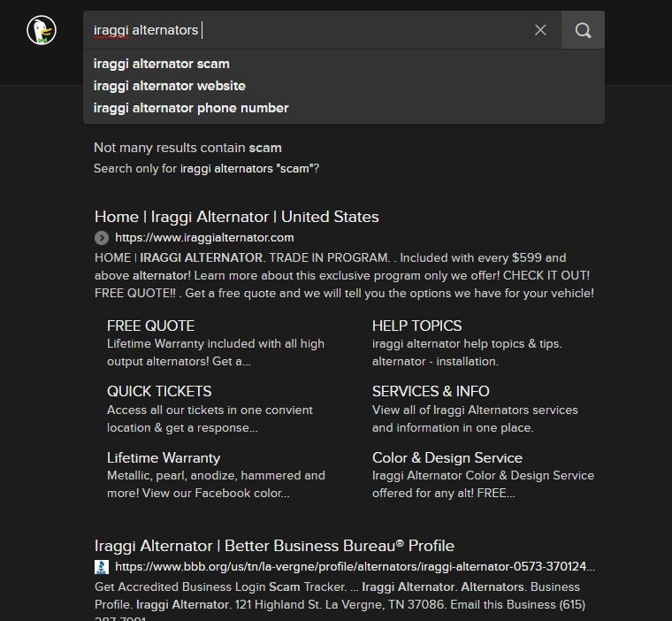
Task: Click the magnifying glass search button
Action: point(583,30)
